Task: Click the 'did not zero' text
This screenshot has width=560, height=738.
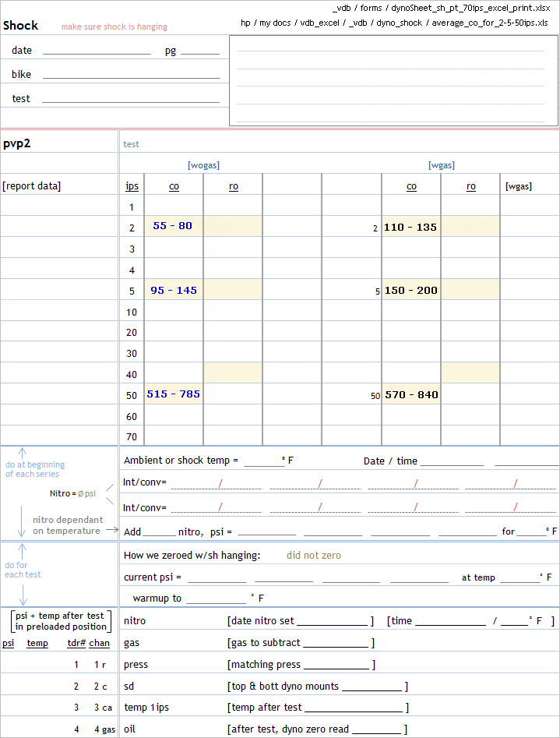Action: [313, 556]
